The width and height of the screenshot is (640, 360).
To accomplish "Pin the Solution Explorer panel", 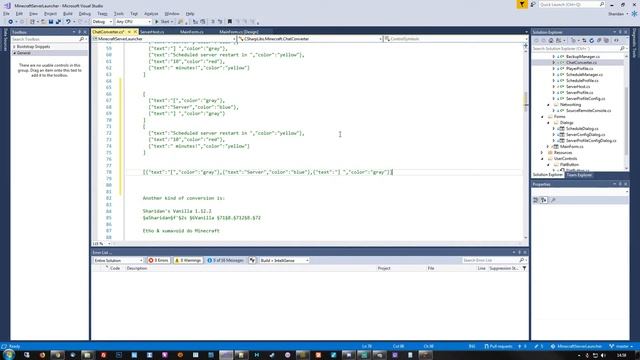I will point(620,32).
